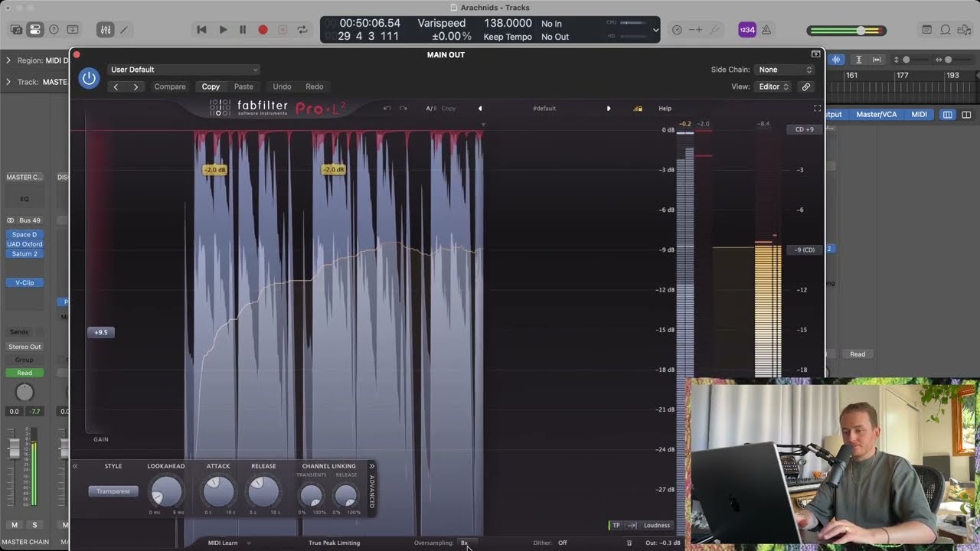This screenshot has height=551, width=980.
Task: Open the Mixer from the control bar
Action: [106, 30]
